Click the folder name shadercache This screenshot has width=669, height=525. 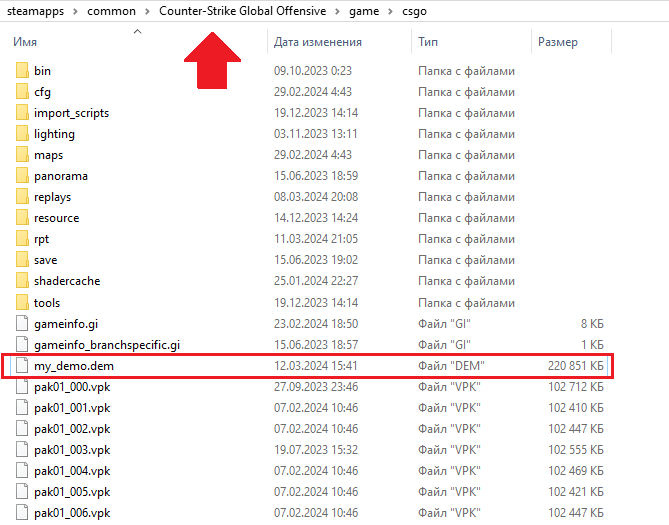[67, 281]
